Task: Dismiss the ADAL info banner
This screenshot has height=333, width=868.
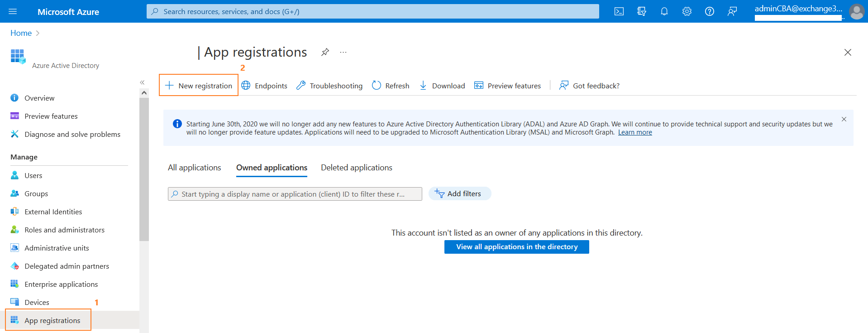Action: (844, 119)
